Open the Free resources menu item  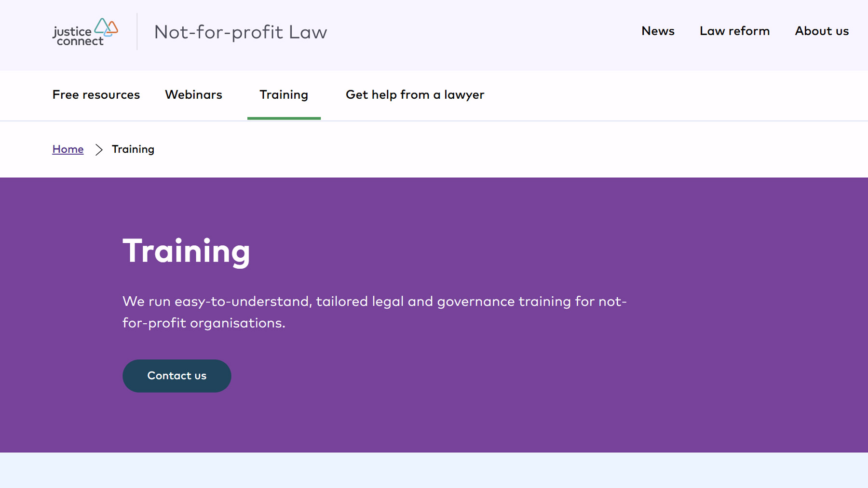[96, 94]
